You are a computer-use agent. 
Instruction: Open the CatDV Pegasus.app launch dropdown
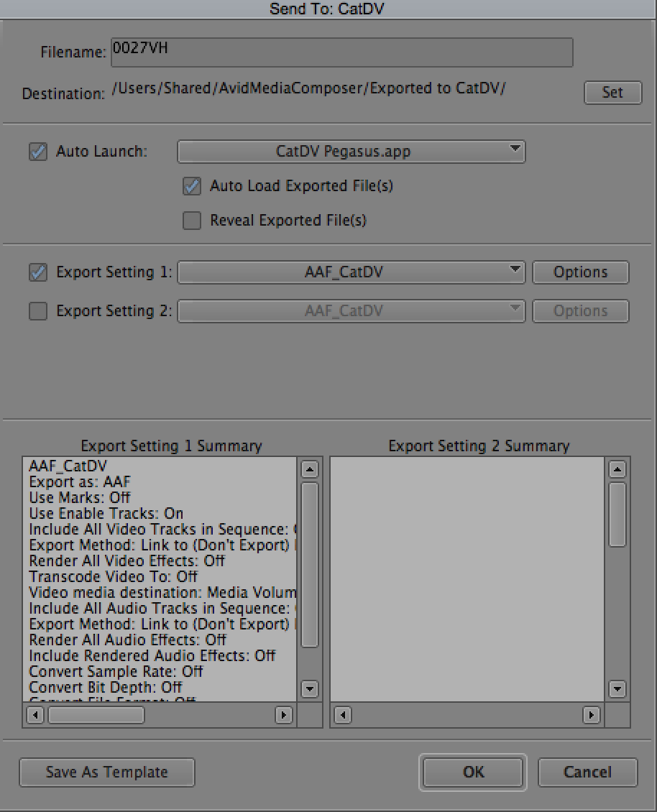(352, 152)
